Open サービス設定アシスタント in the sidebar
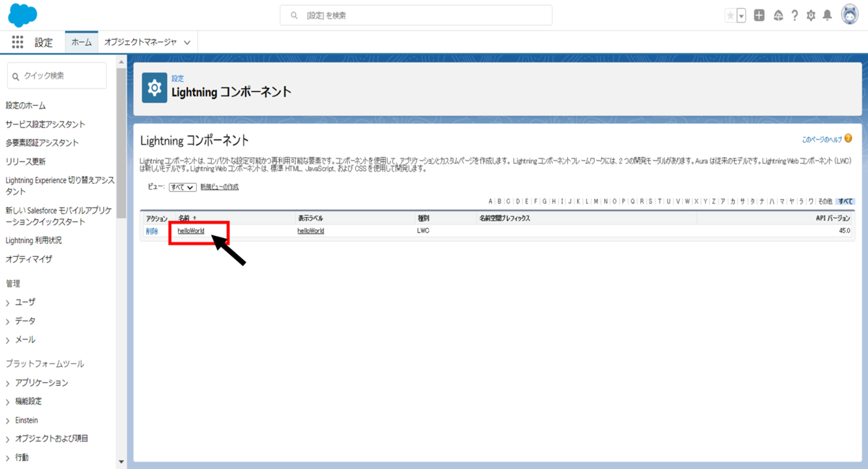This screenshot has width=868, height=469. click(x=46, y=124)
